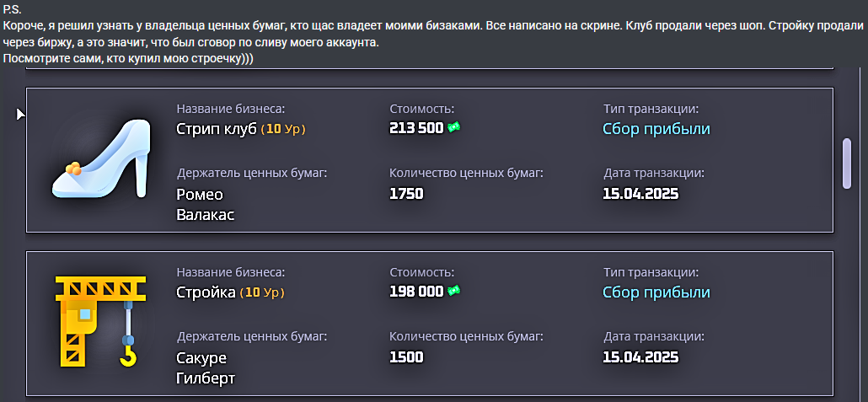Click the holder name "Сакуре Гилберт"
868x402 pixels.
pos(206,367)
